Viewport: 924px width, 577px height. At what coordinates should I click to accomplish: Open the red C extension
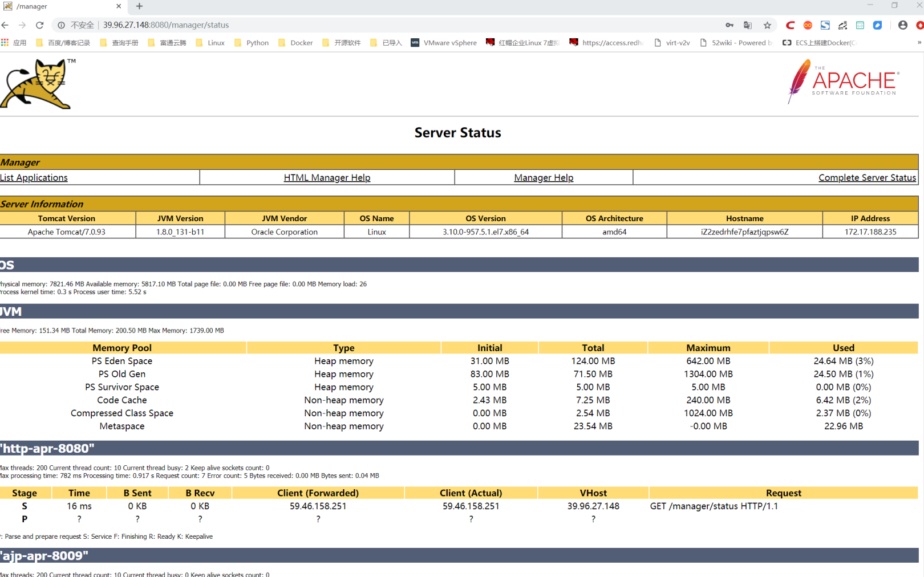click(790, 25)
